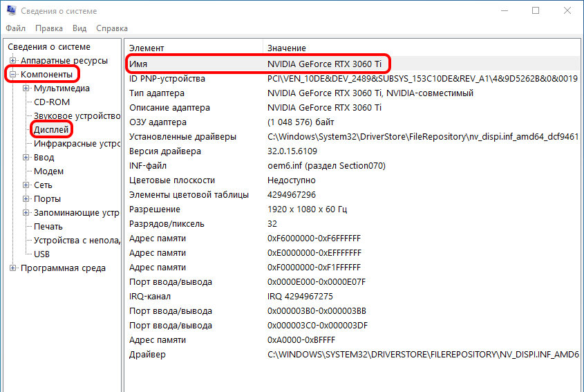Screen dimensions: 584x392
Task: Expand the Порты node
Action: click(26, 198)
